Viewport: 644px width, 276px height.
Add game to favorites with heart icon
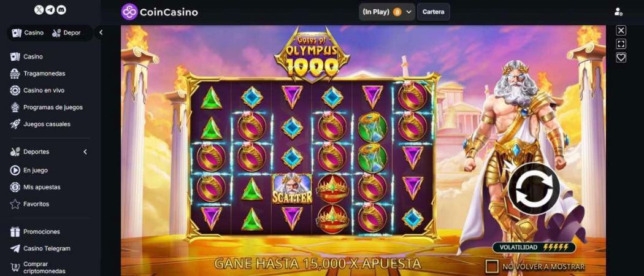coord(621,58)
